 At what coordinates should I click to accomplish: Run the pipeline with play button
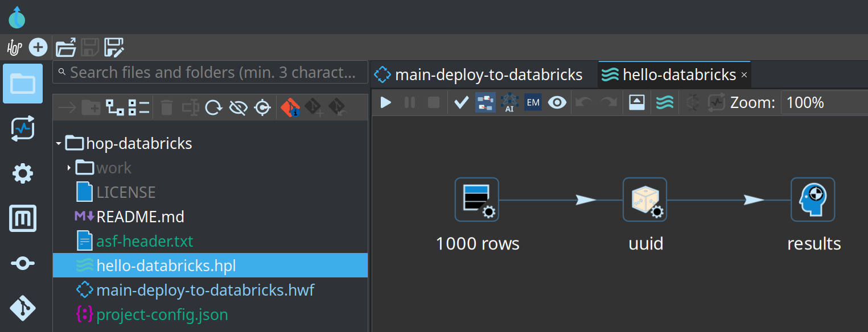click(386, 102)
